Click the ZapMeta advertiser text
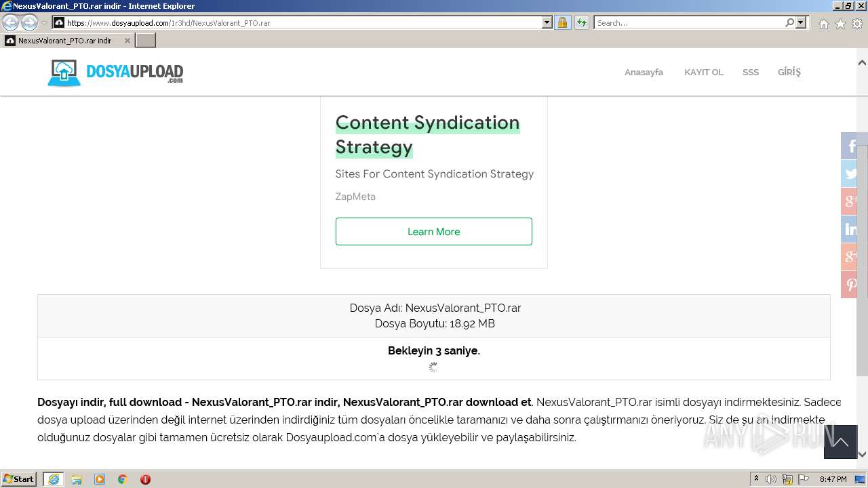The width and height of the screenshot is (868, 488). [355, 197]
